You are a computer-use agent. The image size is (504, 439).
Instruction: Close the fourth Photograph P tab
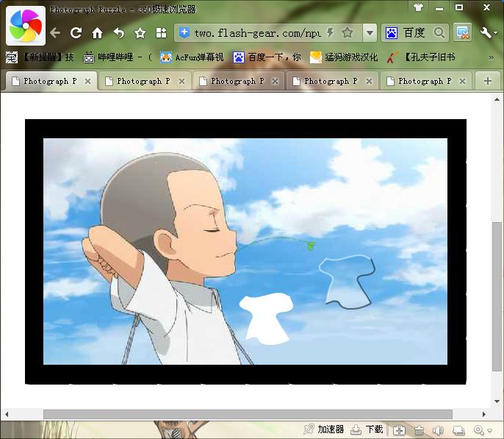click(369, 82)
